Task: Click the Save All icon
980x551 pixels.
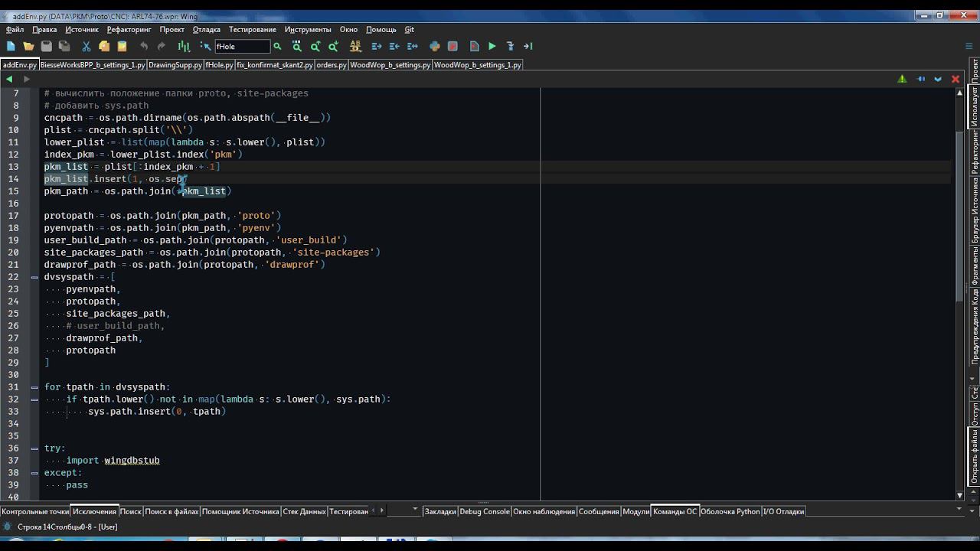Action: tap(64, 46)
